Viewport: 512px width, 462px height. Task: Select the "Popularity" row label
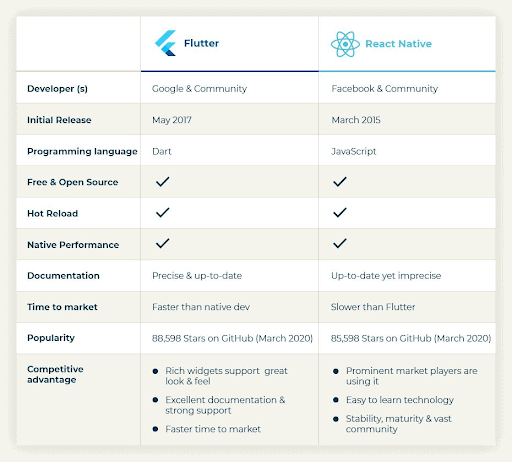click(51, 338)
